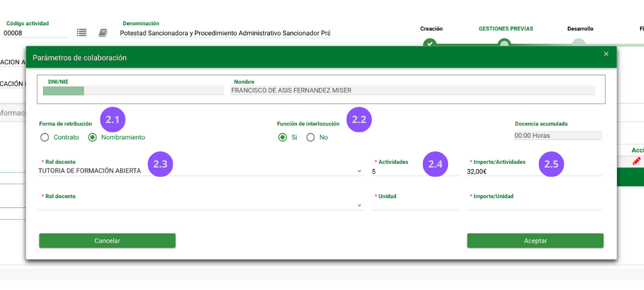Screen dimensions: 644x290
Task: Click the red pencil edit icon
Action: (x=636, y=161)
